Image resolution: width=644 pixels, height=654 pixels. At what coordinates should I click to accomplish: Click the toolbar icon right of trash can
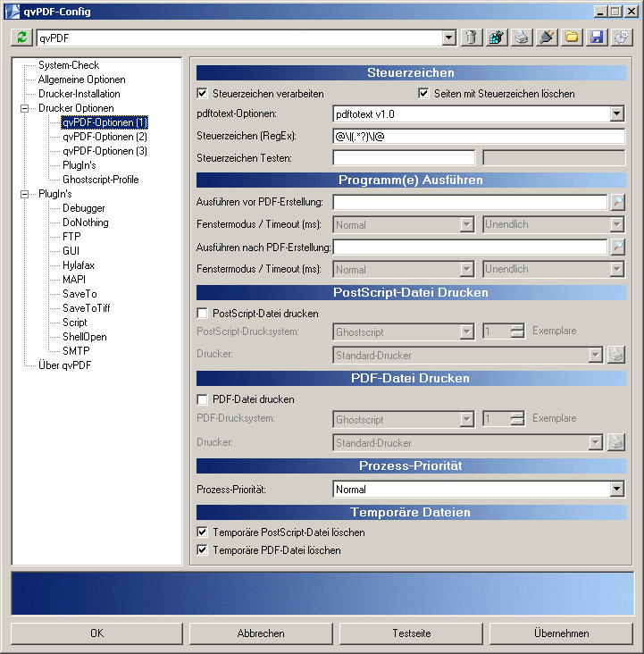(497, 38)
